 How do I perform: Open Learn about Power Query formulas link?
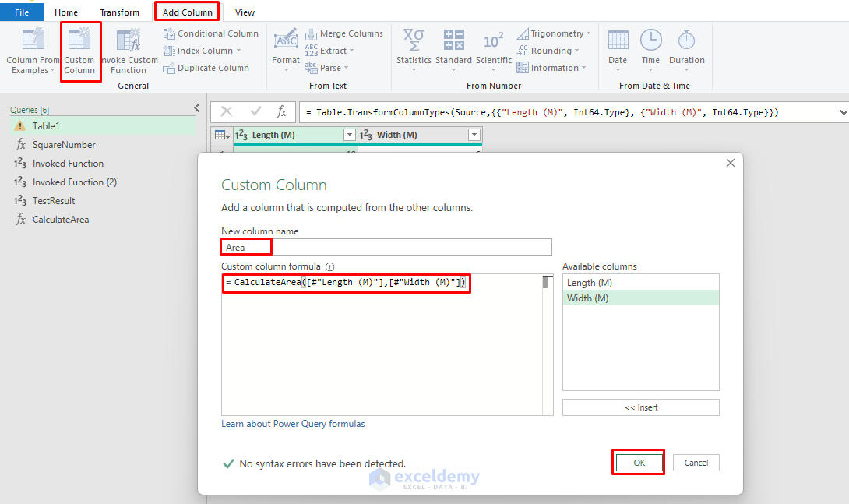[x=293, y=424]
